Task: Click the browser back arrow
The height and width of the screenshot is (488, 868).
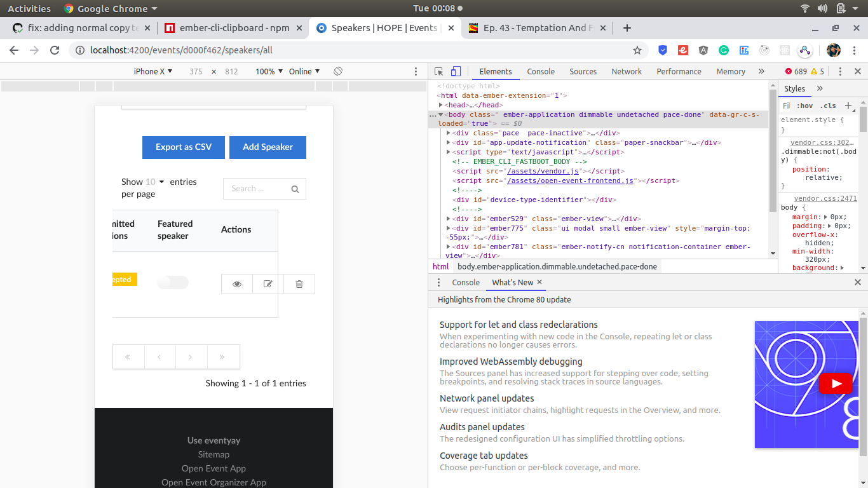Action: [x=14, y=50]
